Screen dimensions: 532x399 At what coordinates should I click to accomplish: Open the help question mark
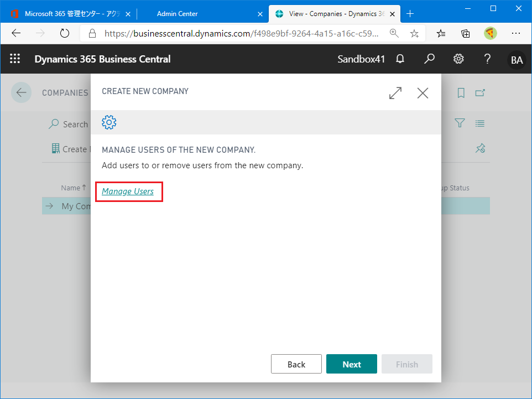(487, 59)
